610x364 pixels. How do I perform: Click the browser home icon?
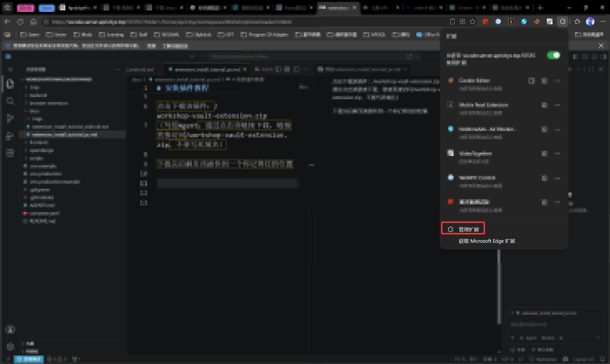33,22
